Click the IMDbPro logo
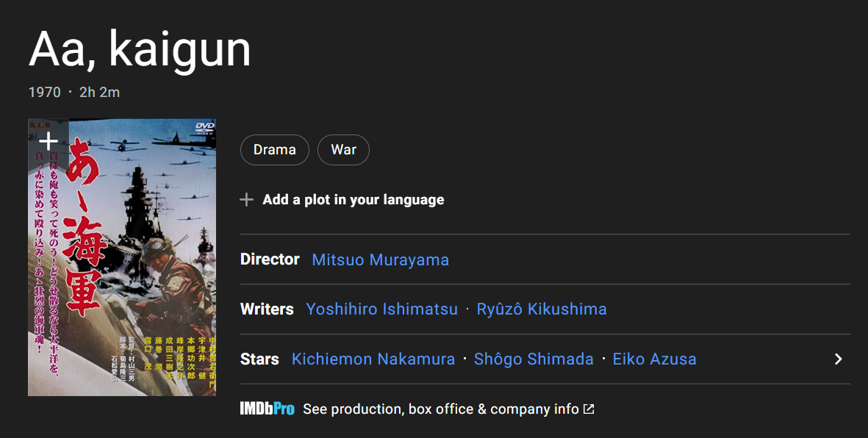 coord(267,409)
